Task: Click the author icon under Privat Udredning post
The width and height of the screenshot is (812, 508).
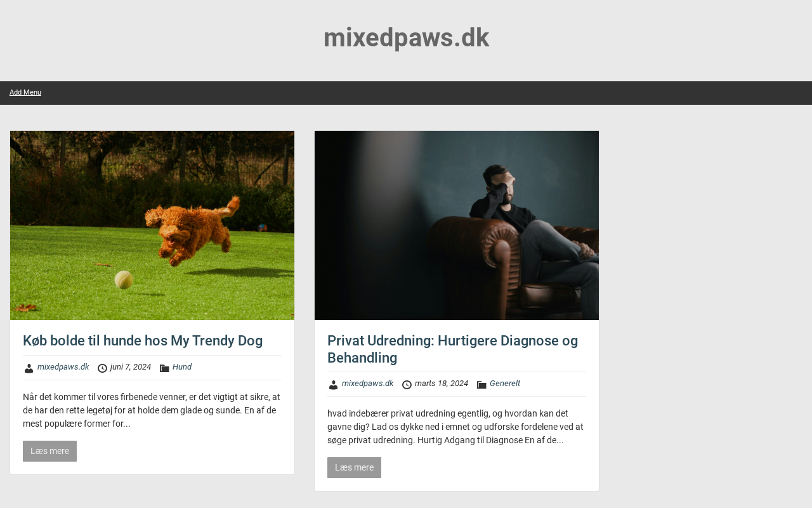Action: (333, 385)
